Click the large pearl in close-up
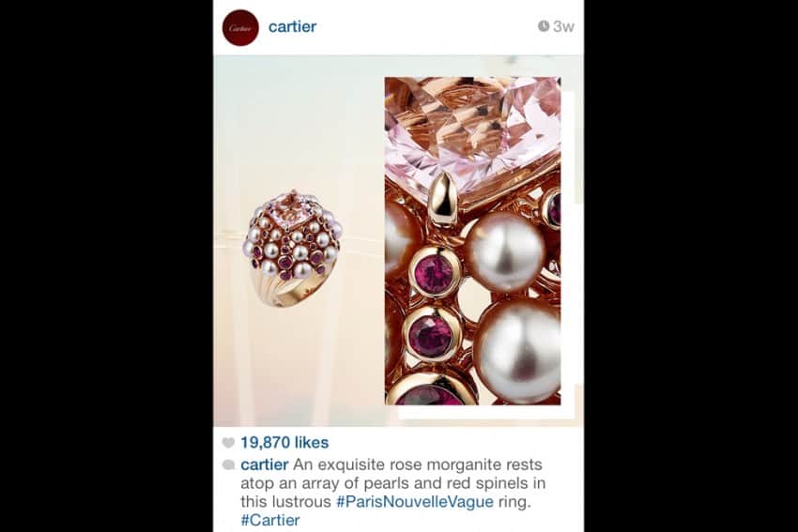 tap(505, 251)
